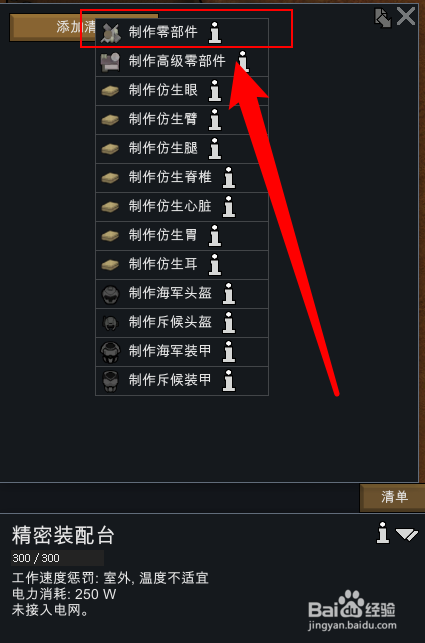Click the paste bills icon at top right
The image size is (425, 643).
[384, 18]
